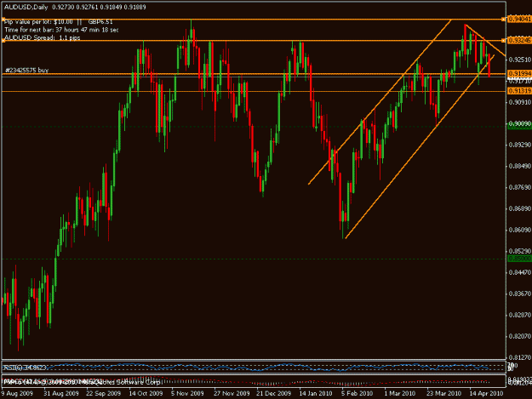Click the '5 Nov 2009' date label

187,394
